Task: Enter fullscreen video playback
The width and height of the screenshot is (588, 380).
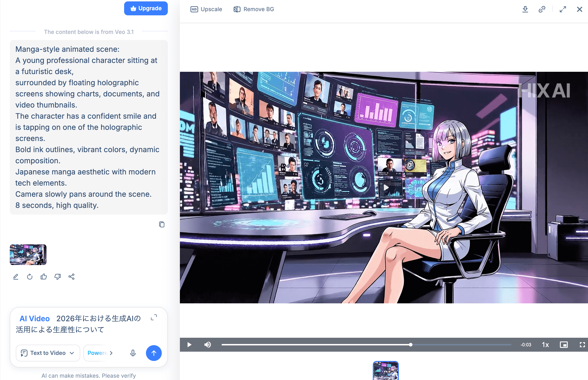Action: pyautogui.click(x=582, y=345)
